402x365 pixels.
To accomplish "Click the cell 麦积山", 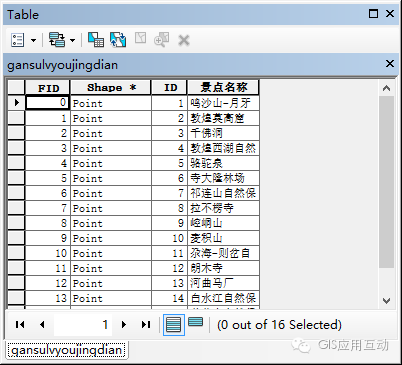I will [x=223, y=238].
